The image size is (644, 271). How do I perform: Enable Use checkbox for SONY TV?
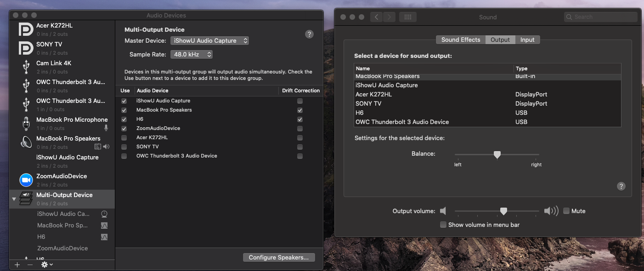click(x=124, y=147)
